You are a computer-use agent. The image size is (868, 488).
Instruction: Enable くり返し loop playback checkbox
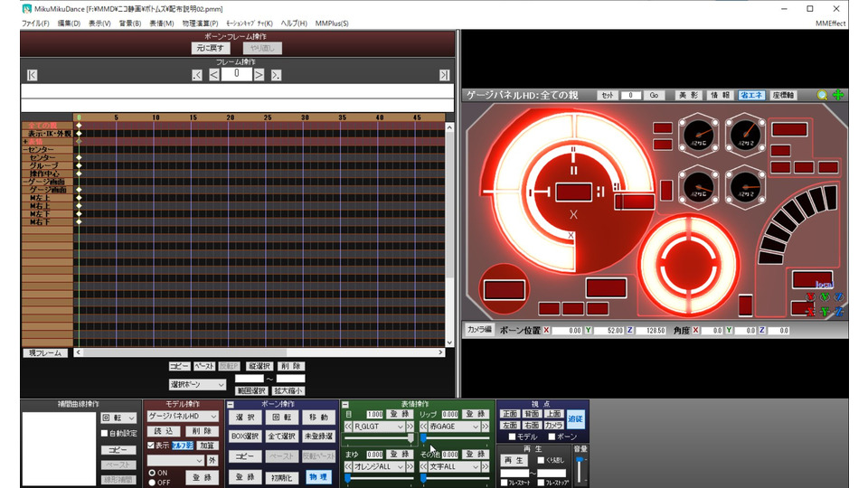coord(541,460)
